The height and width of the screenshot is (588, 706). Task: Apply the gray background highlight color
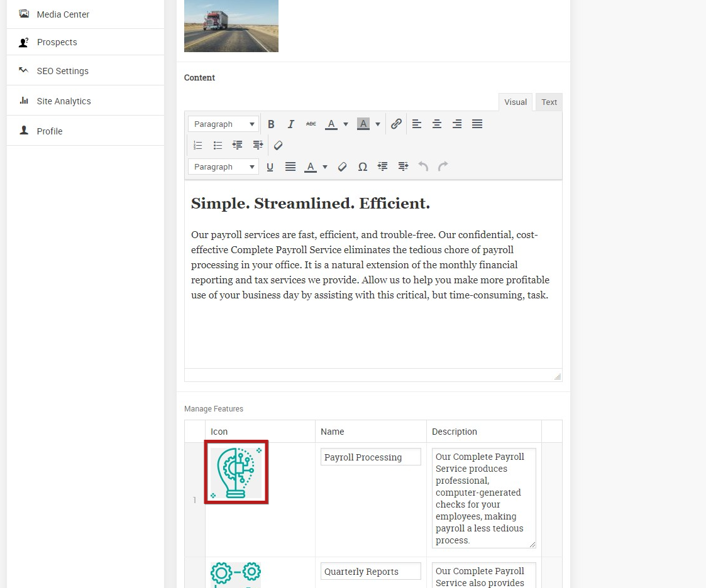[363, 124]
